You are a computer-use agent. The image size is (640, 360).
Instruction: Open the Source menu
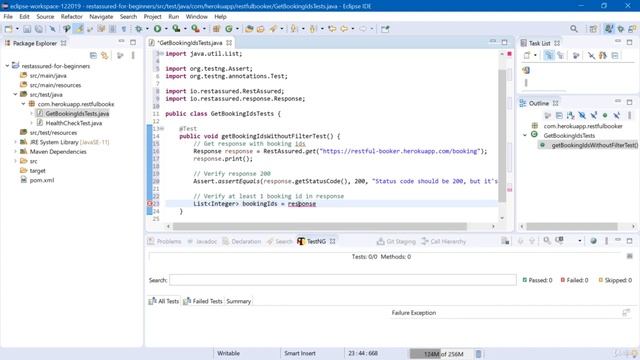[x=45, y=16]
